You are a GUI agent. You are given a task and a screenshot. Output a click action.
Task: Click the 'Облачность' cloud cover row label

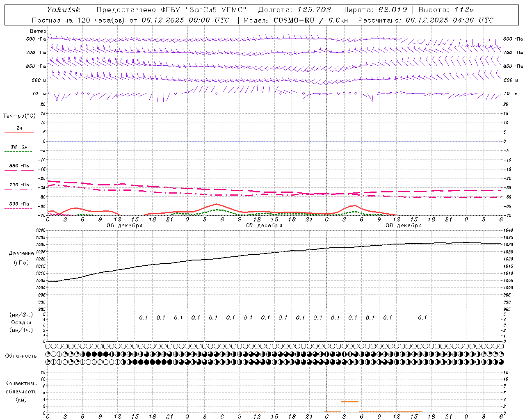(x=21, y=356)
